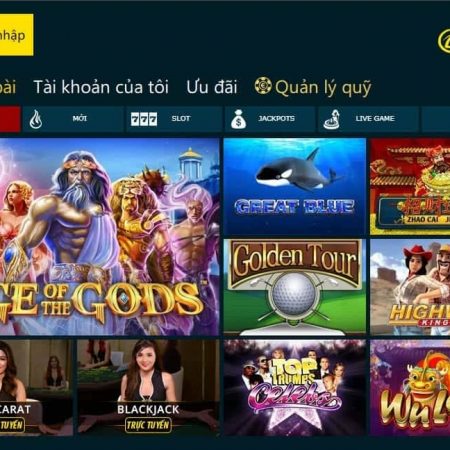Image resolution: width=450 pixels, height=450 pixels.
Task: Click the money bag Jackpots icon
Action: pos(238,119)
